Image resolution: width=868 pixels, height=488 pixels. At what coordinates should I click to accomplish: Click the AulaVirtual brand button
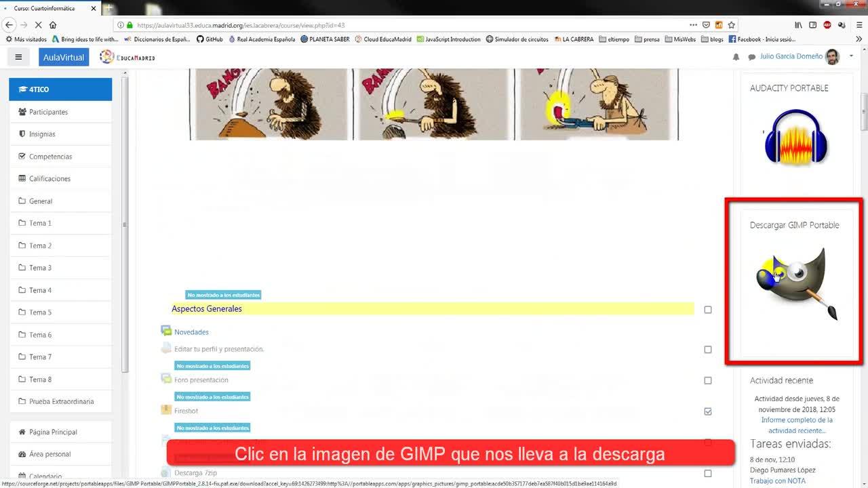tap(64, 57)
